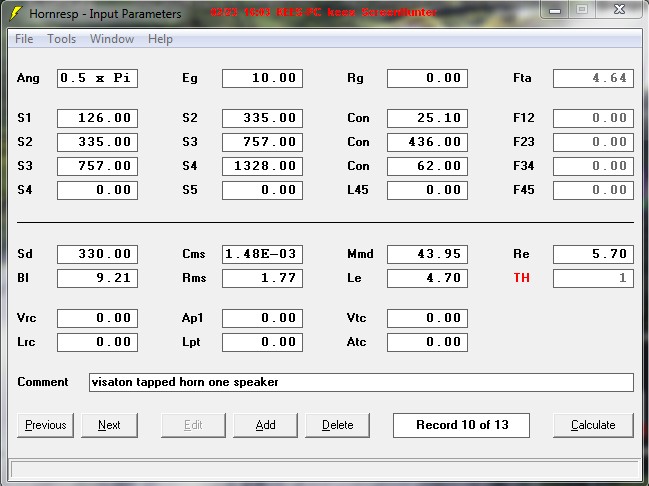
Task: Open the File menu
Action: tap(24, 39)
